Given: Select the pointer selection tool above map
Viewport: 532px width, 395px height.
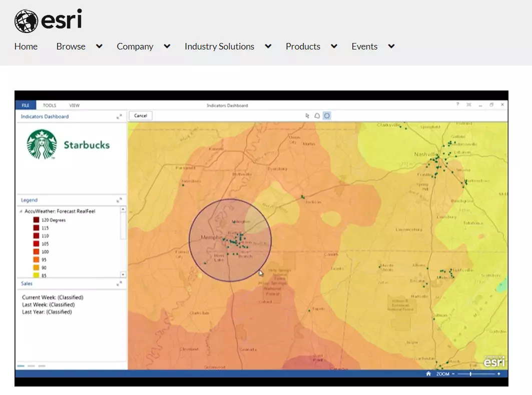Looking at the screenshot, I should (x=307, y=116).
